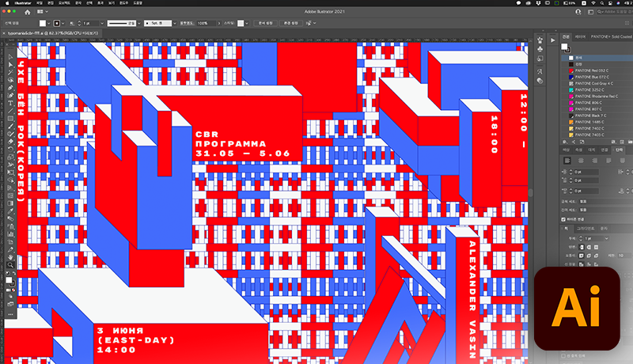Screen dimensions: 633x364
Task: Click the 환경 설정 button
Action: pos(290,24)
